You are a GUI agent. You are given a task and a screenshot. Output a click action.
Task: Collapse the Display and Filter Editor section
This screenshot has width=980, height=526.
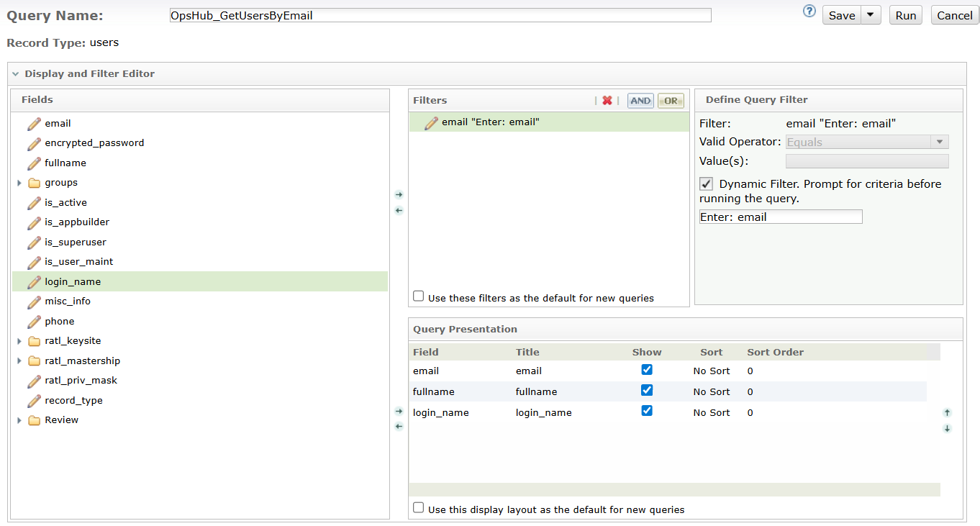(x=15, y=73)
